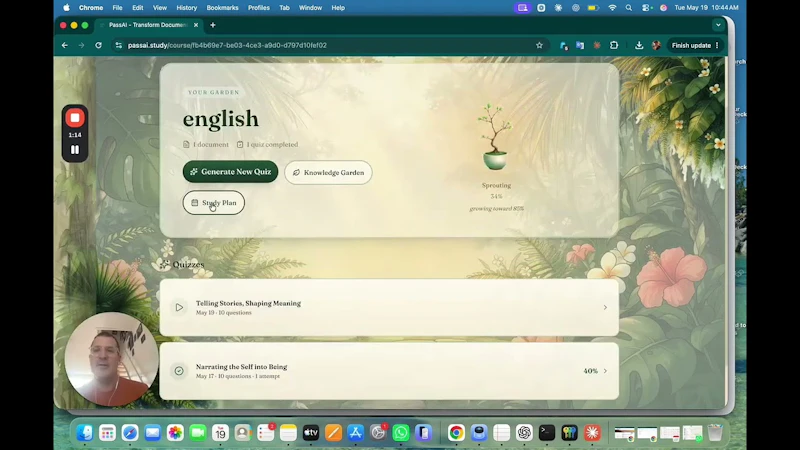
Task: Open 'Telling Stories, Shaping Meaning' quiz title
Action: [248, 303]
